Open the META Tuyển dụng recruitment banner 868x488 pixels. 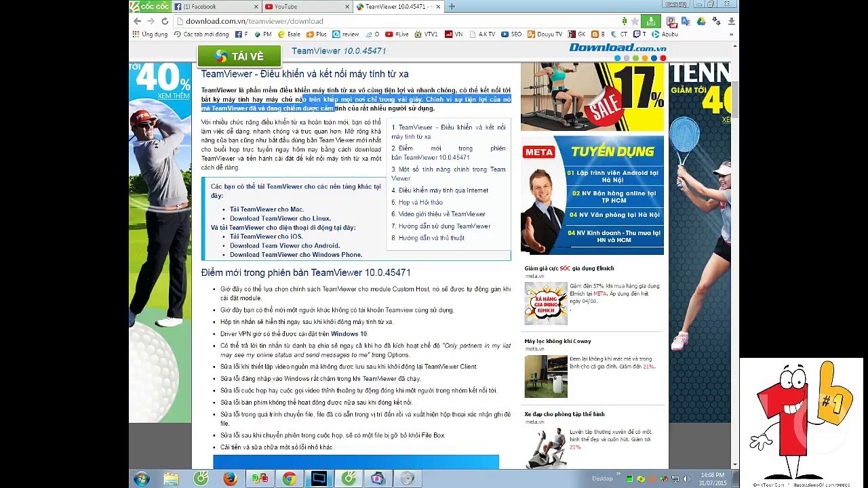pos(592,195)
